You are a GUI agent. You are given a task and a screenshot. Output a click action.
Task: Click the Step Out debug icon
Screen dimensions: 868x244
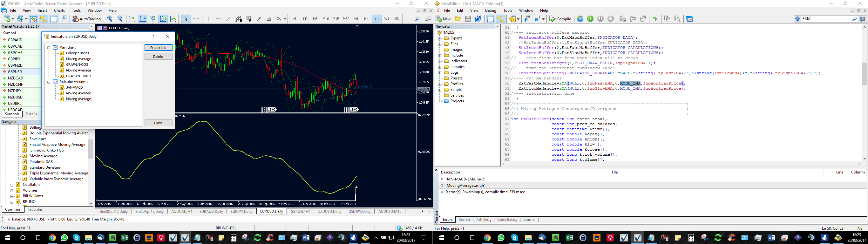click(643, 19)
